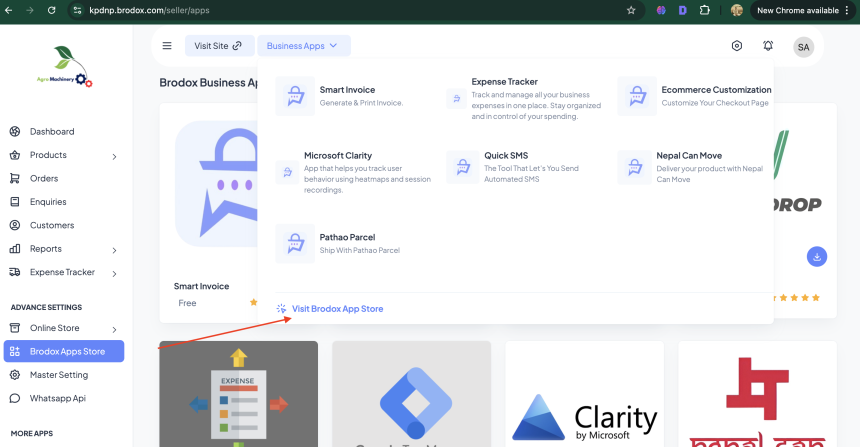Click the hamburger menu icon
The height and width of the screenshot is (447, 860).
[167, 46]
